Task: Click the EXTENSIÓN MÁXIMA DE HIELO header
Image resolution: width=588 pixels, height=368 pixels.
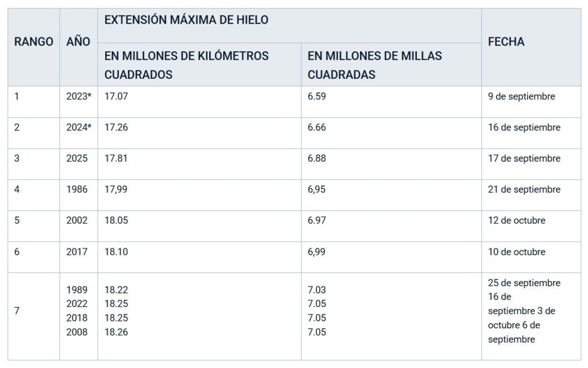Action: click(x=186, y=20)
